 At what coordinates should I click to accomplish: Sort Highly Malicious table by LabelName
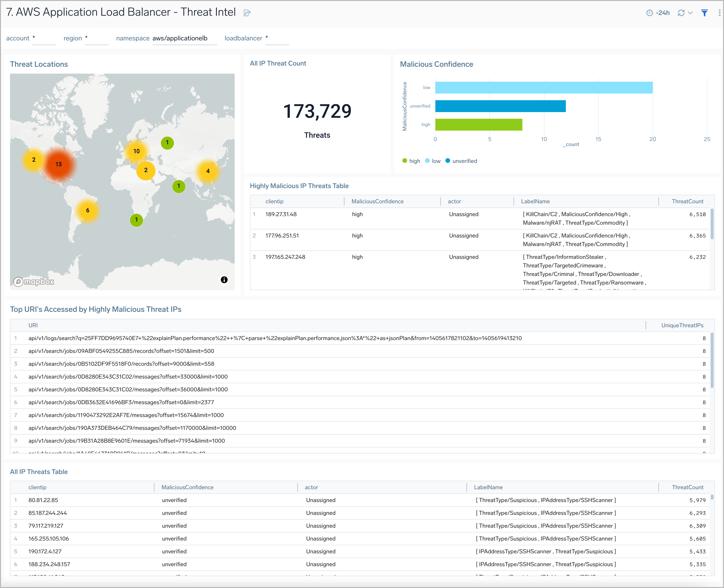click(535, 201)
